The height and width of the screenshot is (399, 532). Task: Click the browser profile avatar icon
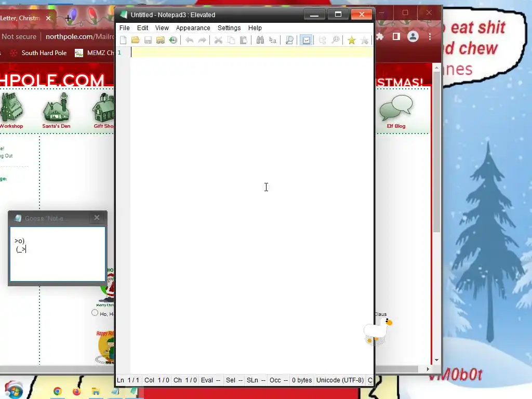tap(413, 36)
